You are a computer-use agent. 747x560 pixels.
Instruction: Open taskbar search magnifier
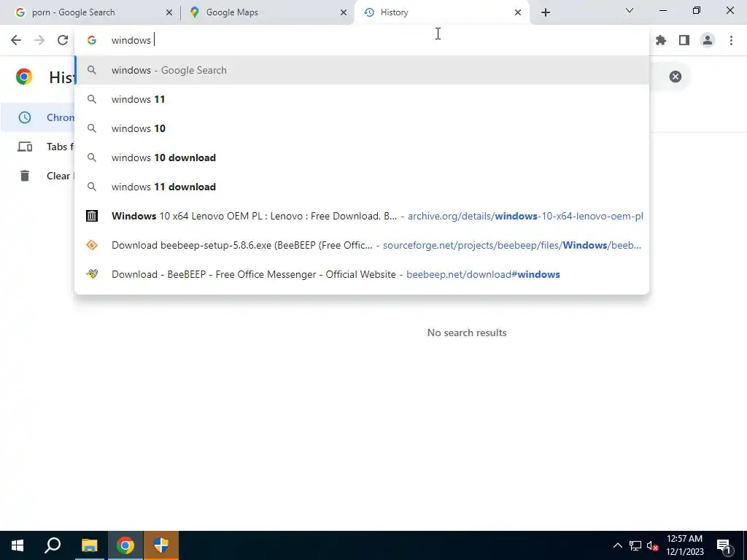click(53, 545)
